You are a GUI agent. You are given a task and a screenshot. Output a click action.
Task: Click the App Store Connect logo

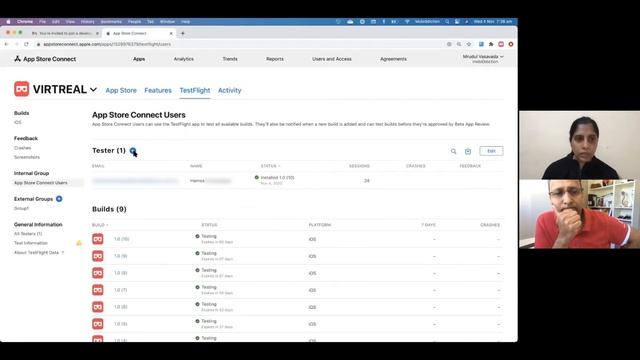coord(45,59)
